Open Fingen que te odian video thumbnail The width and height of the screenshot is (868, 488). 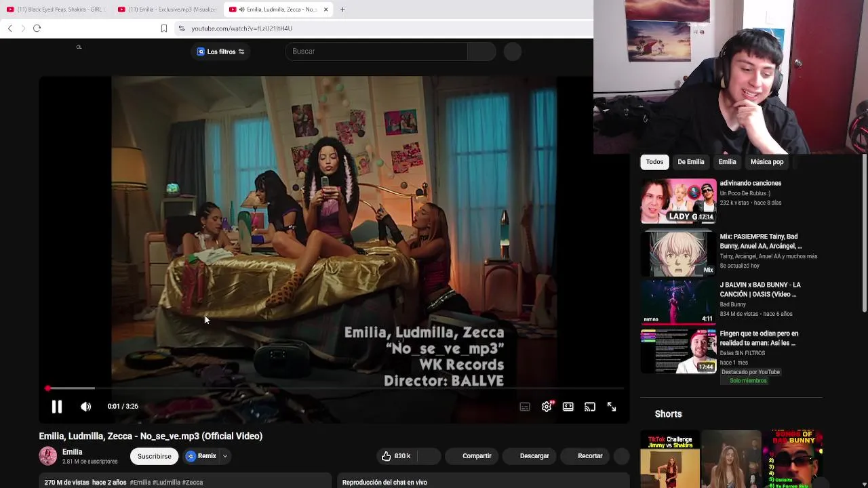tap(678, 351)
